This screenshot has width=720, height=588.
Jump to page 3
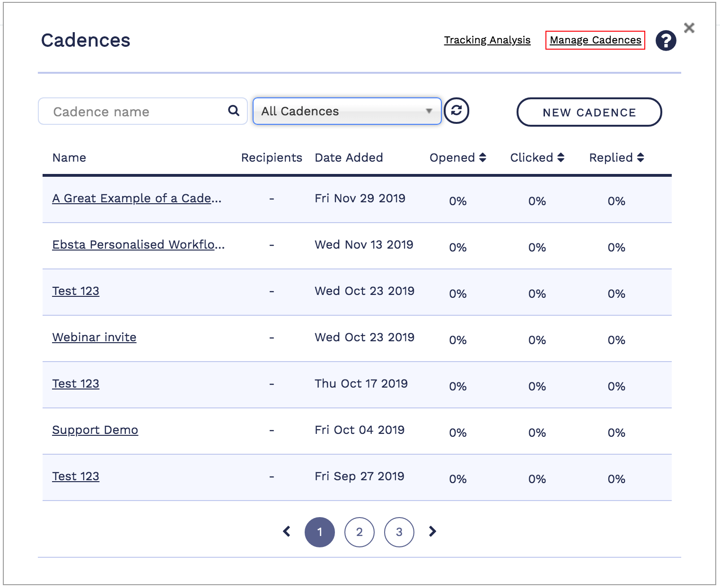click(399, 532)
